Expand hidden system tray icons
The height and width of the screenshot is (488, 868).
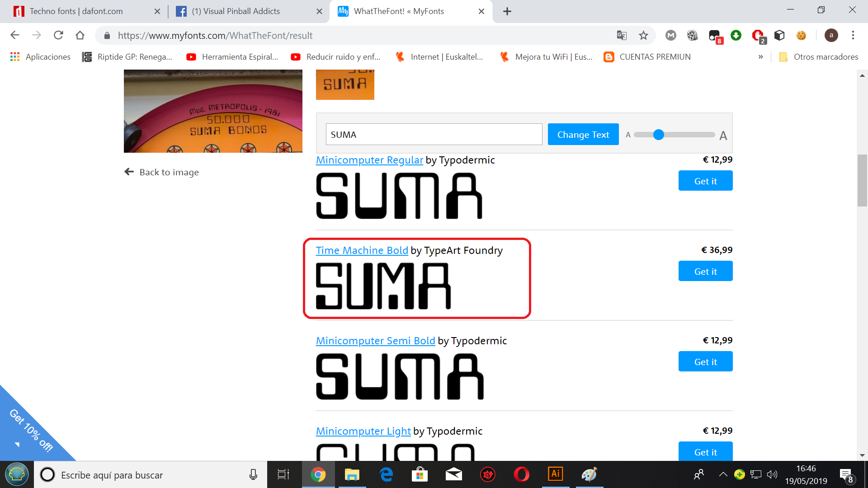click(x=723, y=474)
